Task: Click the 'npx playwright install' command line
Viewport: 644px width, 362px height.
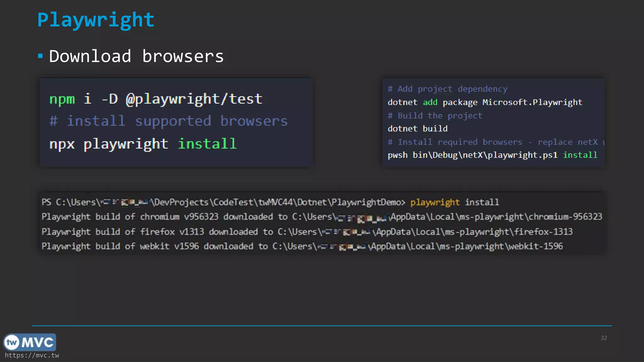Action: [x=143, y=144]
